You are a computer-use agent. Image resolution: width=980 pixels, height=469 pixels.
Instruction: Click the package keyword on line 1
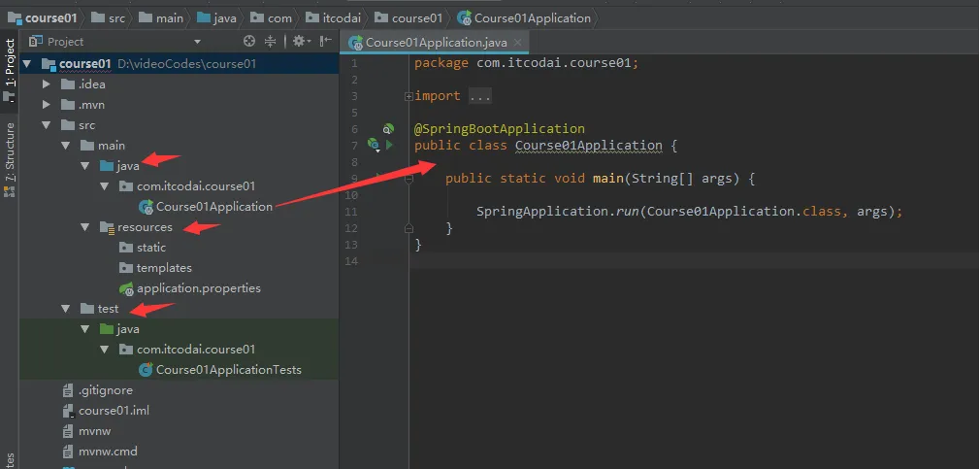point(441,63)
